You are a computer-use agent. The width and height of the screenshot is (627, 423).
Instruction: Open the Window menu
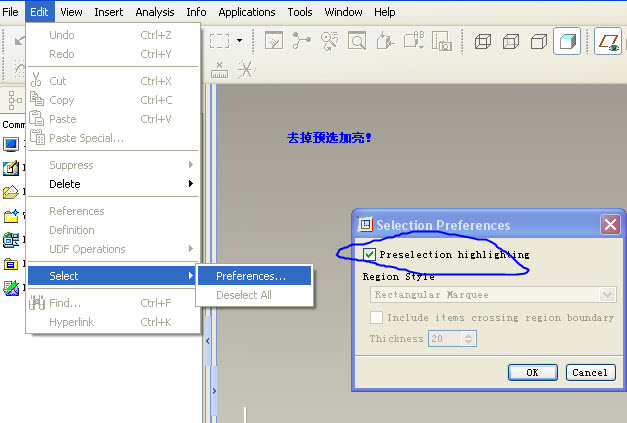[x=343, y=12]
